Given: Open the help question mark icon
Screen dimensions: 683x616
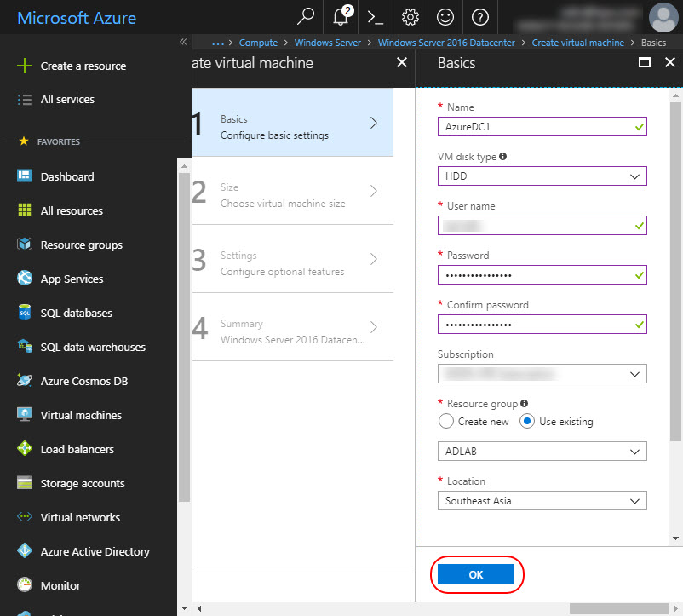Looking at the screenshot, I should 480,17.
